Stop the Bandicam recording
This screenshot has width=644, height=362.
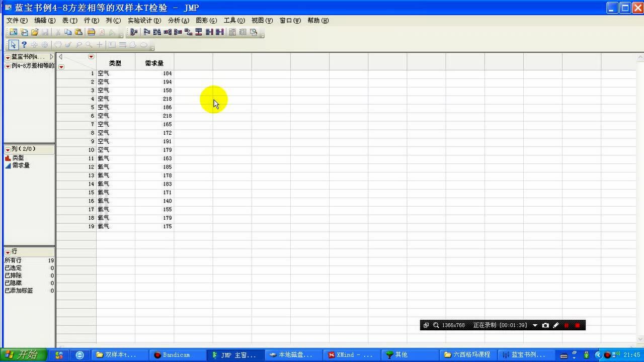(x=577, y=325)
